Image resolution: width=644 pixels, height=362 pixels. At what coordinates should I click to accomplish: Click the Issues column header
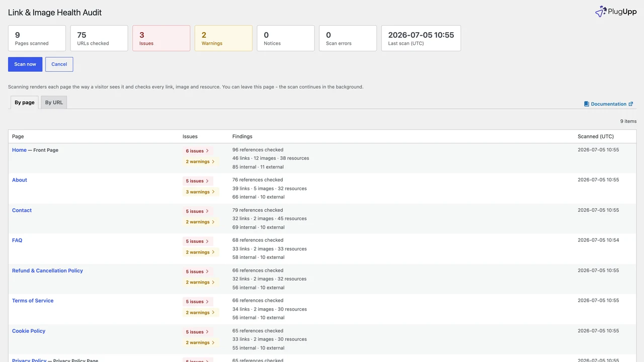click(190, 136)
